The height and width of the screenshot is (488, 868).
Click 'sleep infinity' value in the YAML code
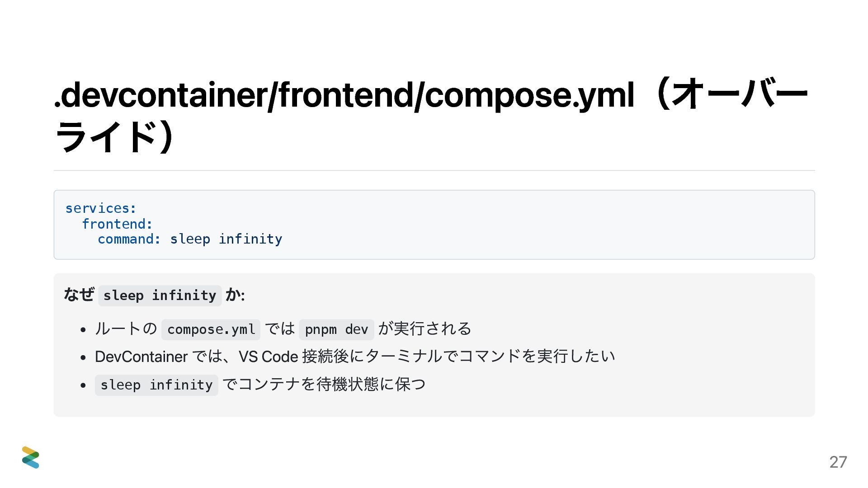[226, 239]
